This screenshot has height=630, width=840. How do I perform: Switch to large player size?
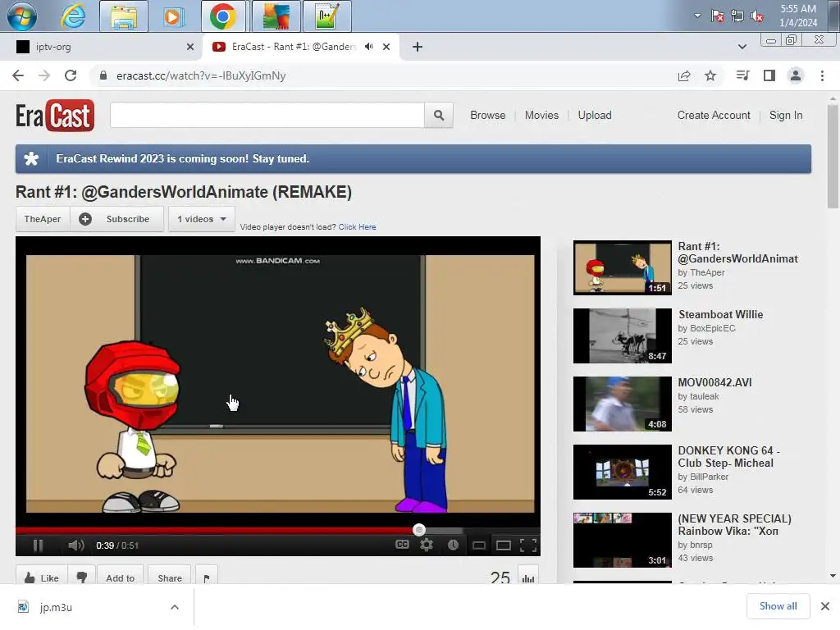click(x=503, y=546)
